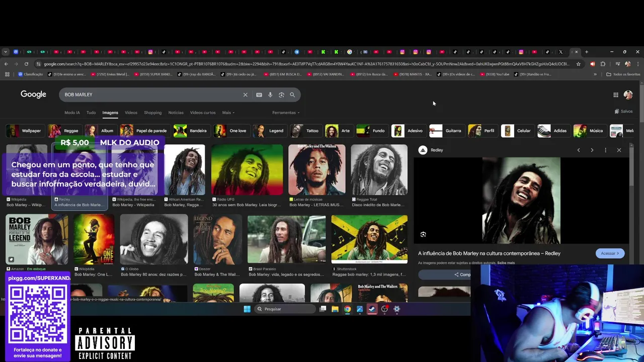Expand the Mais search filters menu
644x362 pixels.
click(x=228, y=113)
